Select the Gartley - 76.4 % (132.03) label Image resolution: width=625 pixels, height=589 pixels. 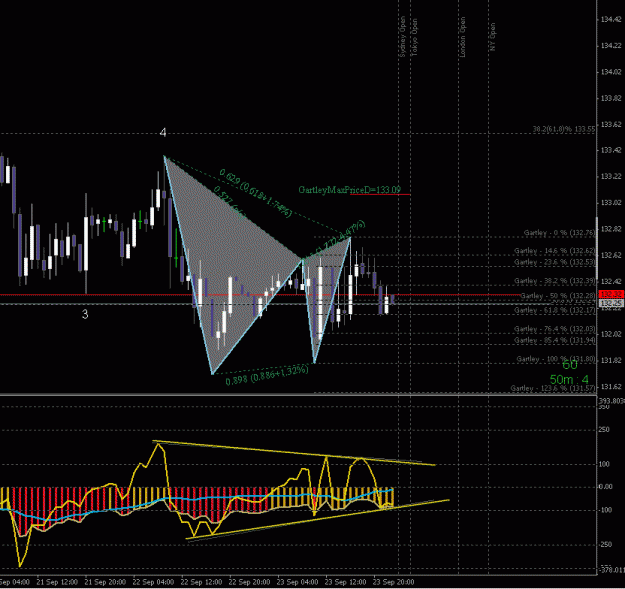(x=555, y=329)
